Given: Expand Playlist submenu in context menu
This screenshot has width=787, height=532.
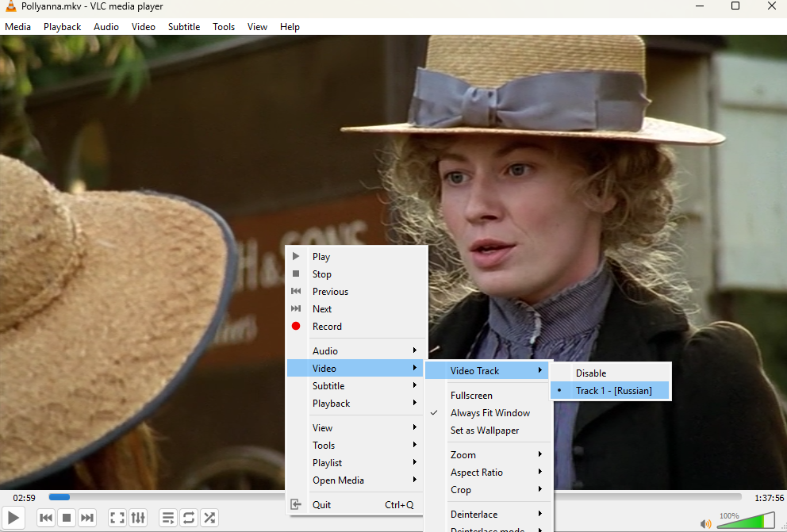Looking at the screenshot, I should click(356, 463).
